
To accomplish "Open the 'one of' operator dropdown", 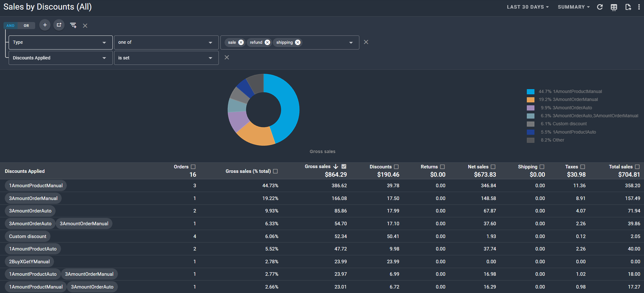I will coord(166,42).
